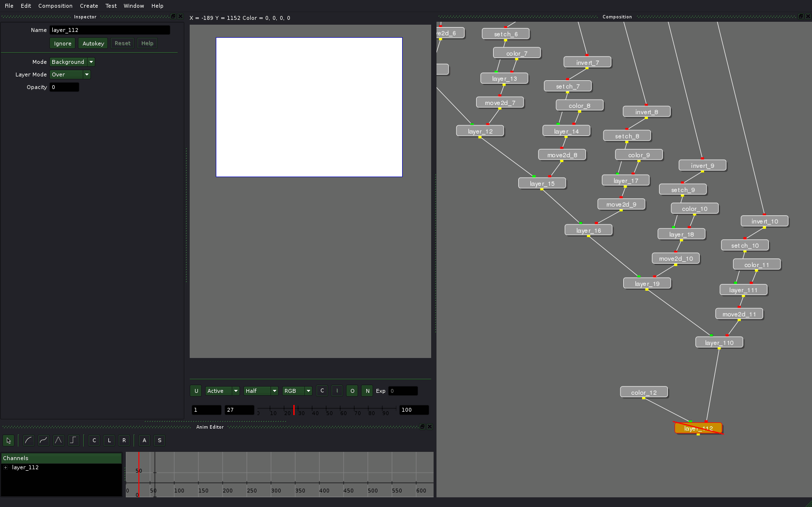Open the Help menu
Image resolution: width=812 pixels, height=507 pixels.
(157, 6)
